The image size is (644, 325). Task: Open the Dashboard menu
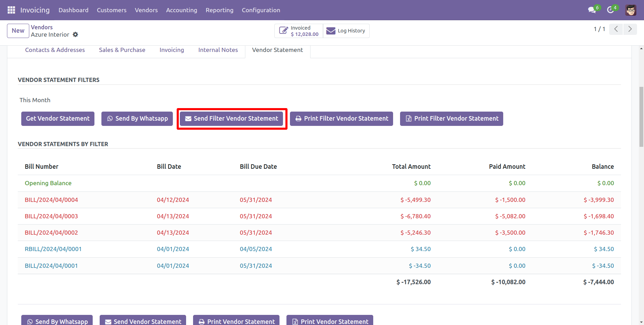(74, 10)
